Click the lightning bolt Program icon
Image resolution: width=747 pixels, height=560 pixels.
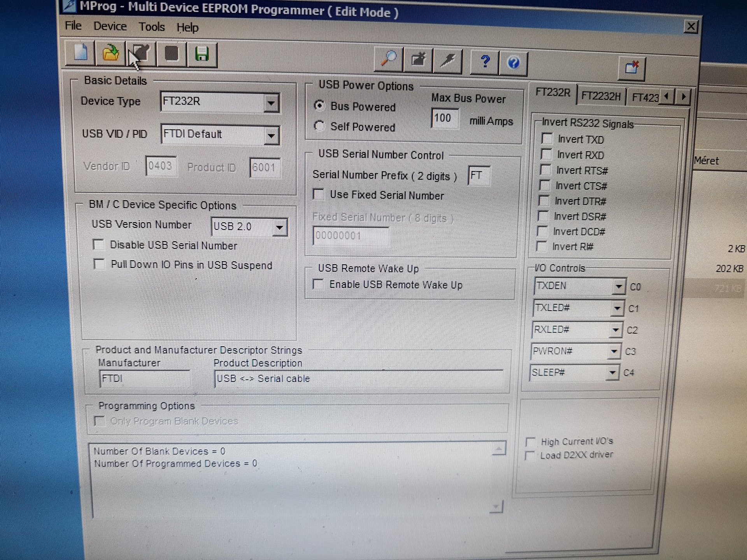[x=448, y=60]
